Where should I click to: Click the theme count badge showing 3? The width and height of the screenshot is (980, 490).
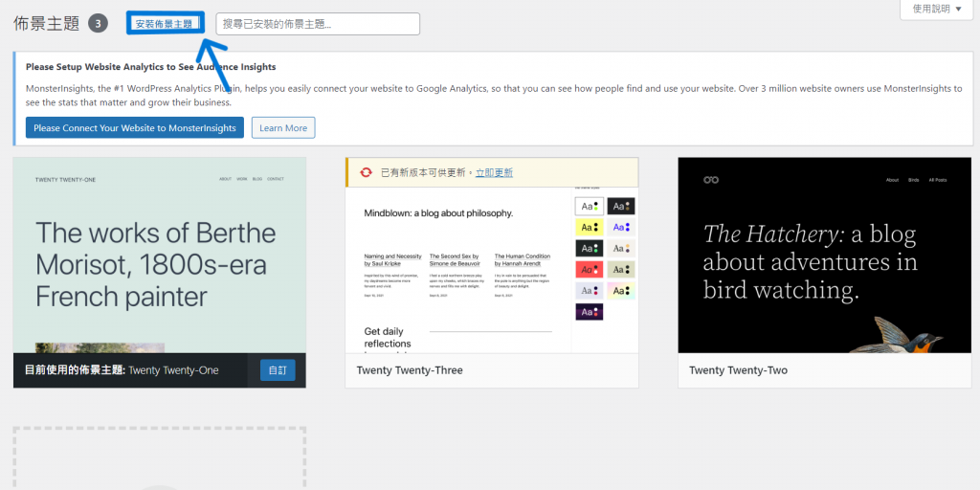click(x=99, y=24)
